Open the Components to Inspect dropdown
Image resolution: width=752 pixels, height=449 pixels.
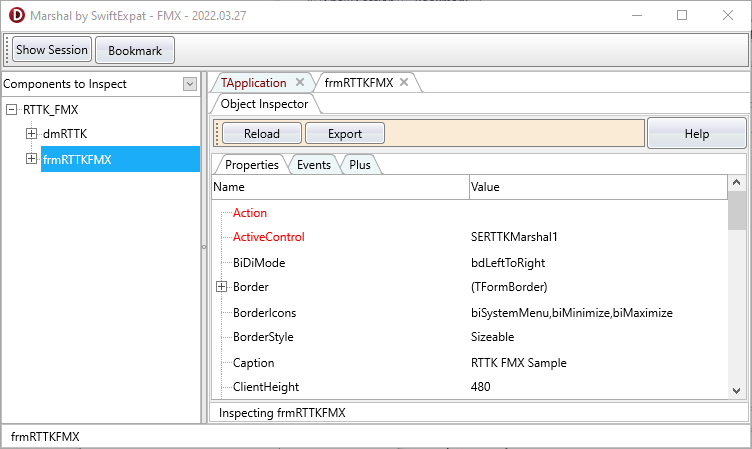(x=190, y=85)
